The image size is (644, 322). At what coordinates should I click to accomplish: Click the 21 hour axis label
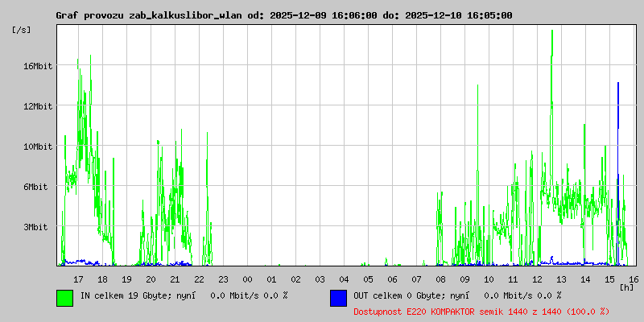(x=175, y=279)
